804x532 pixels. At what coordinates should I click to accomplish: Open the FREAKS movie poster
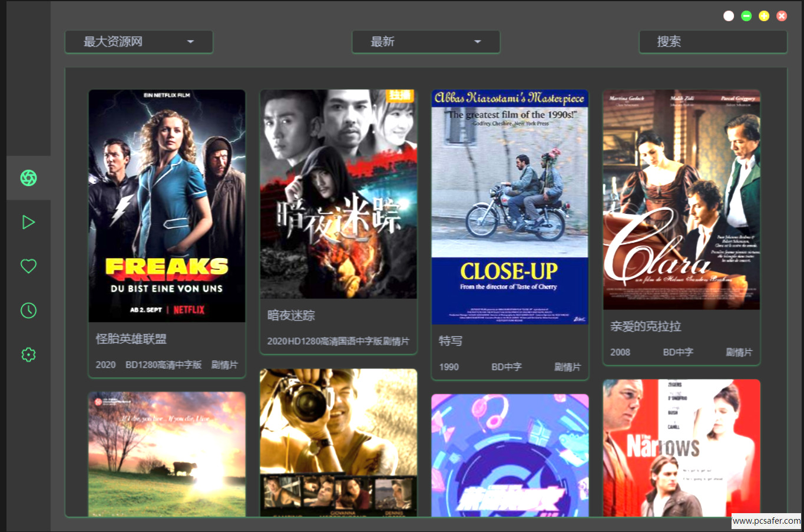point(167,206)
